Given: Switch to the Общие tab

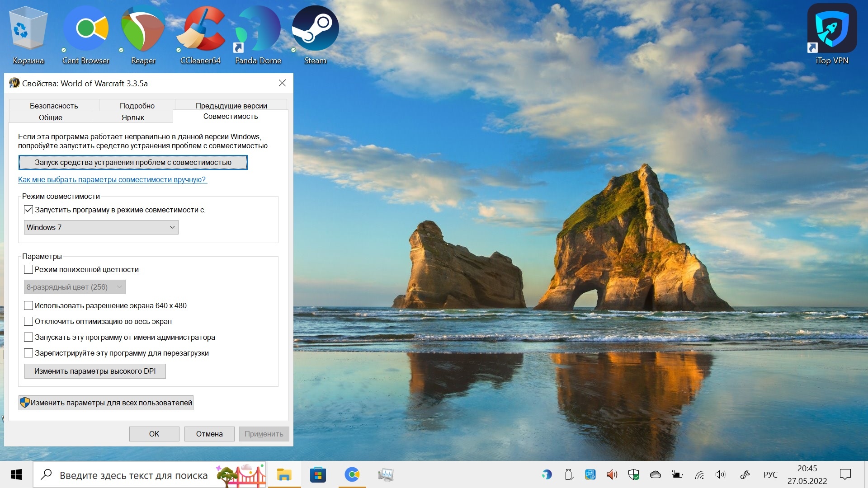Looking at the screenshot, I should 51,117.
